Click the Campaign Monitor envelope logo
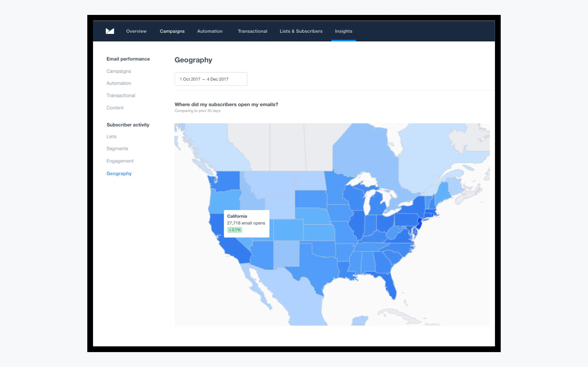The height and width of the screenshot is (367, 588). click(110, 31)
